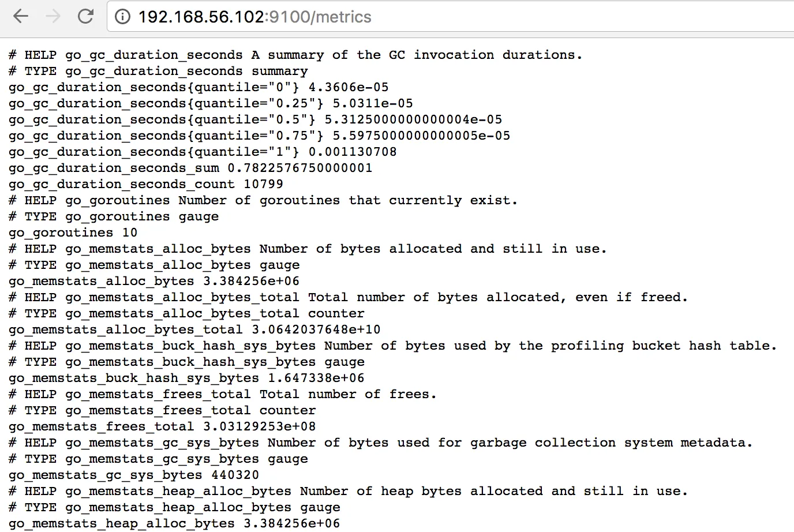Click the HELP go_gc_duration_seconds summary line
Image resolution: width=794 pixels, height=532 pixels.
click(x=295, y=55)
